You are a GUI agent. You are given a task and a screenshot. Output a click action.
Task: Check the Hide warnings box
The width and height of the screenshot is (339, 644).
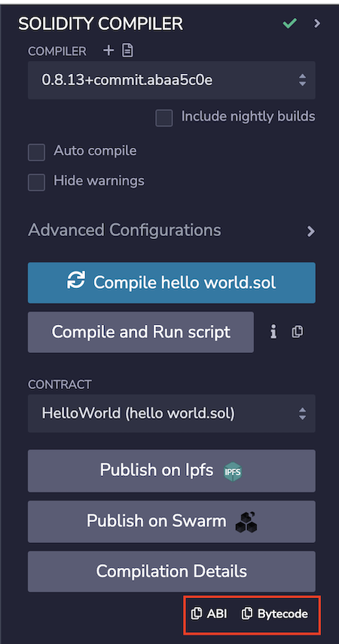(x=36, y=182)
